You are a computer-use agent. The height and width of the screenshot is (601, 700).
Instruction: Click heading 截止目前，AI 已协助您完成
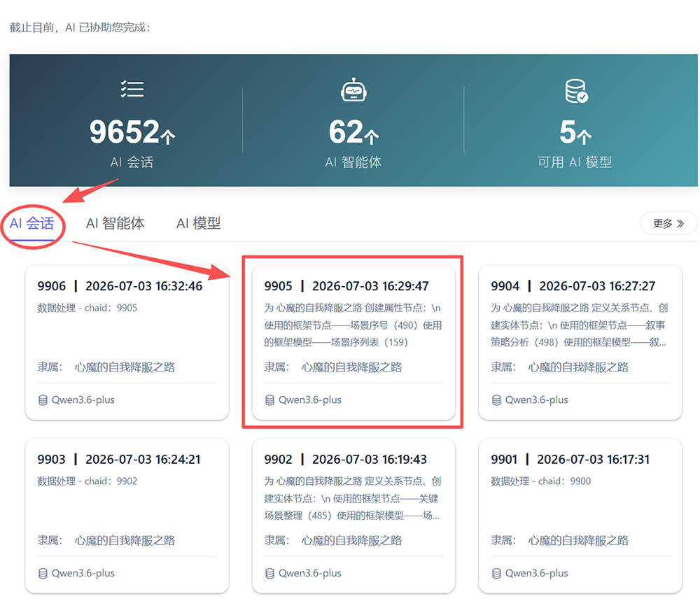[80, 28]
